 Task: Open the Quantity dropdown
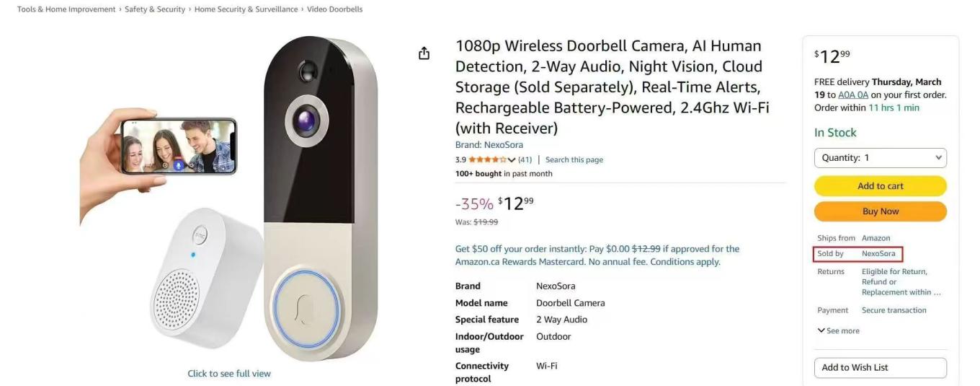pos(880,158)
